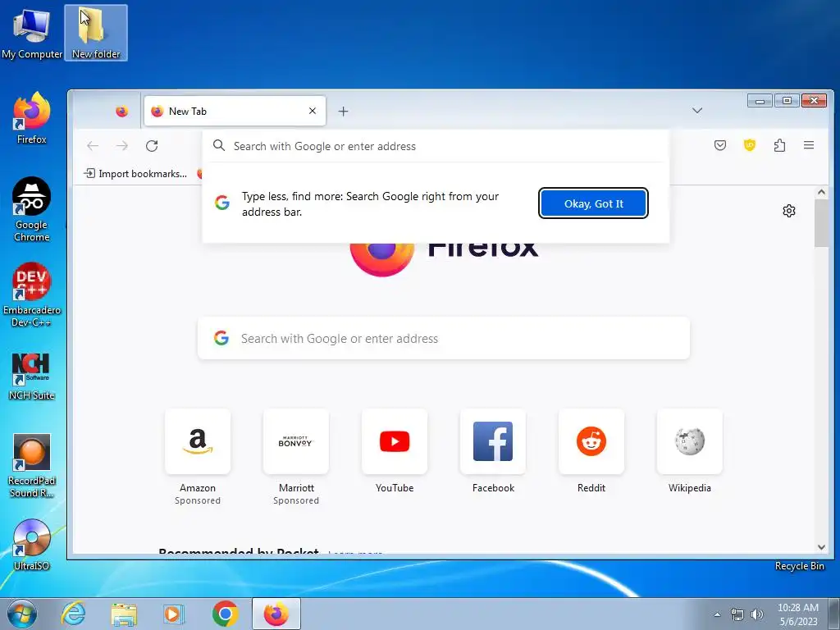840x630 pixels.
Task: Select the UltraISO desktop shortcut
Action: pos(32,545)
